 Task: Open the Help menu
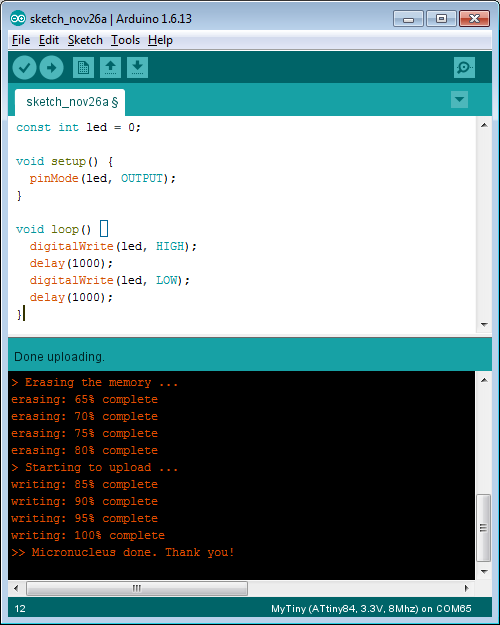pyautogui.click(x=160, y=40)
